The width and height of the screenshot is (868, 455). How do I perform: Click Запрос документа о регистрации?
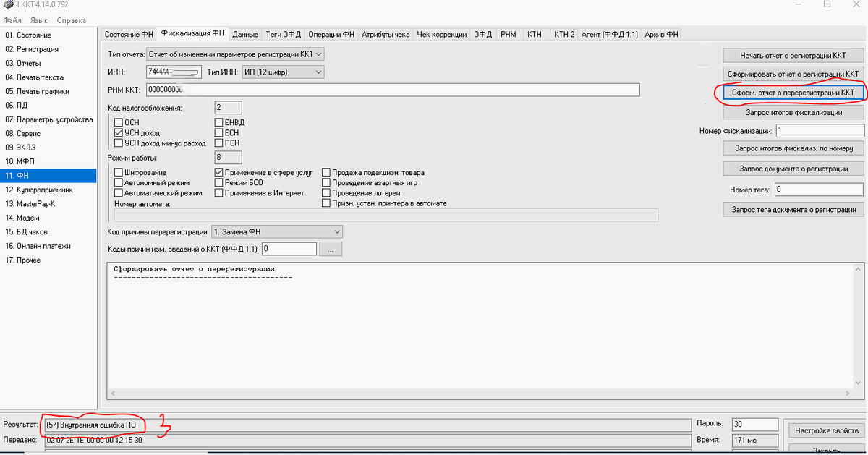(x=793, y=169)
